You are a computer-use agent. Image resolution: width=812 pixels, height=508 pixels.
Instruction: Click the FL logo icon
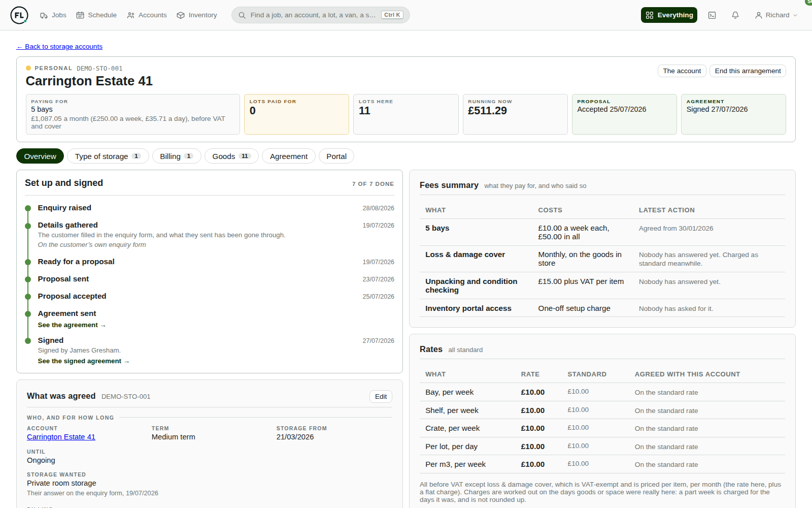point(19,15)
